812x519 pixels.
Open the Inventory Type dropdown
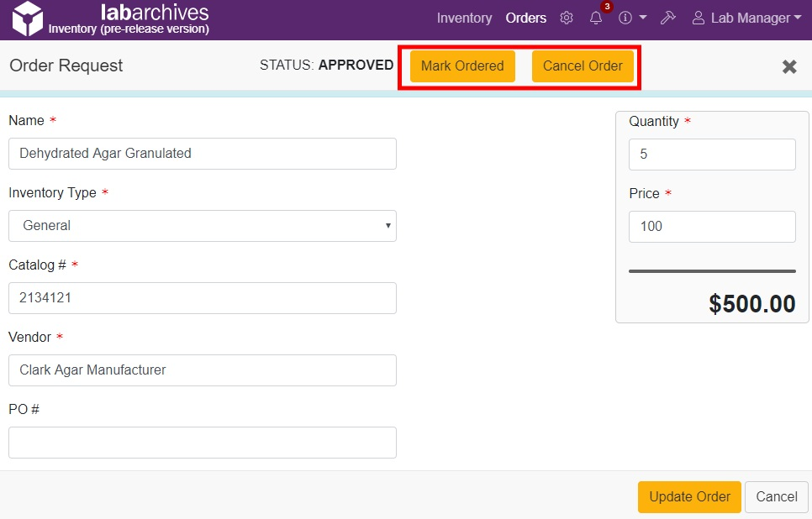pos(203,226)
